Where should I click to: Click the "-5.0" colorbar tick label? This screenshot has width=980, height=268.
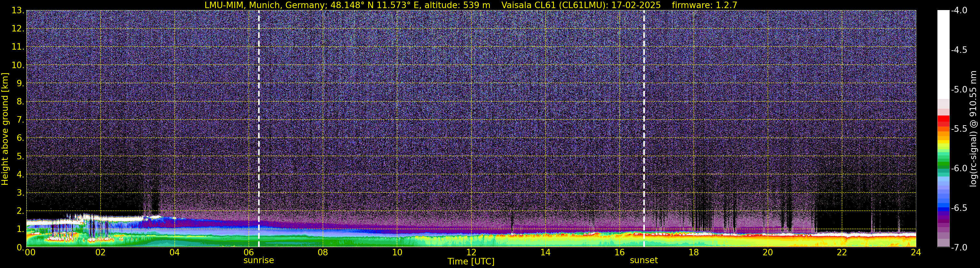959,90
